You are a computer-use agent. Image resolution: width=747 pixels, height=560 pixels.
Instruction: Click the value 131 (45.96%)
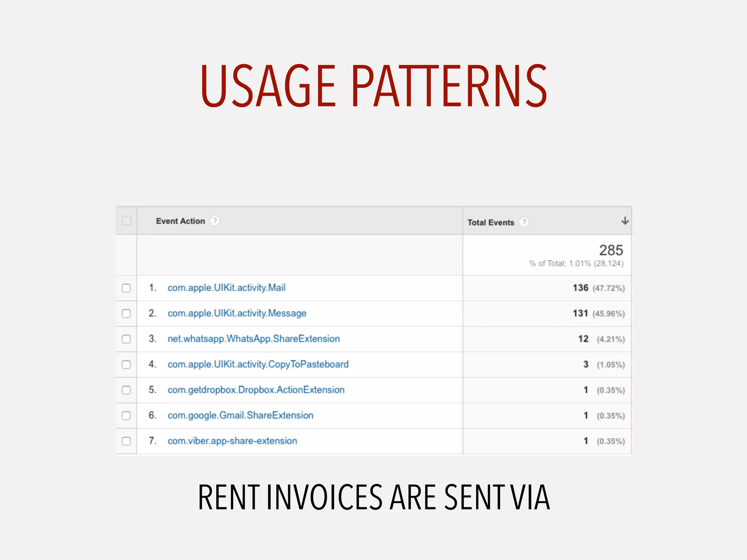point(599,314)
